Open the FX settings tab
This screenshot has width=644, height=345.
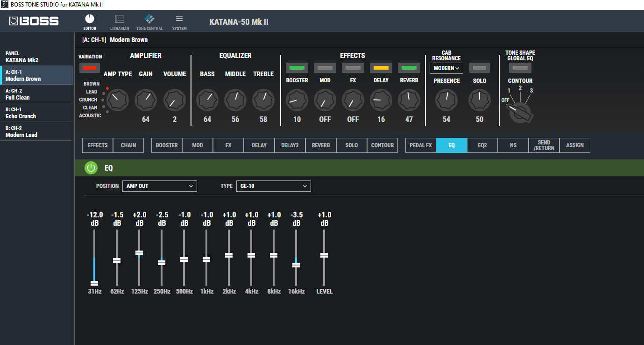click(x=228, y=145)
